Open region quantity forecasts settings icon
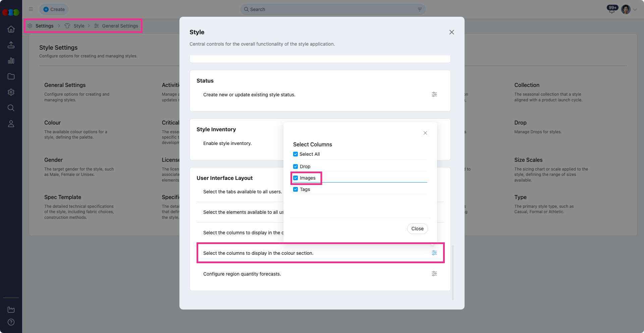This screenshot has height=333, width=644. tap(434, 274)
